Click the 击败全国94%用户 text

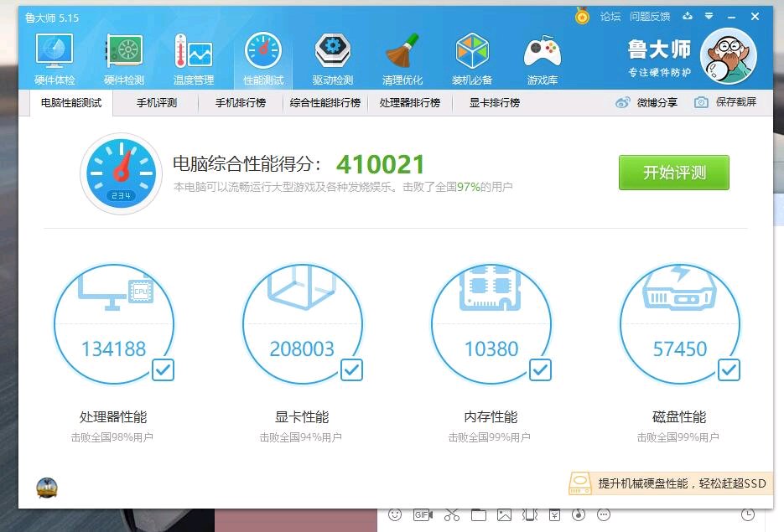click(x=300, y=437)
